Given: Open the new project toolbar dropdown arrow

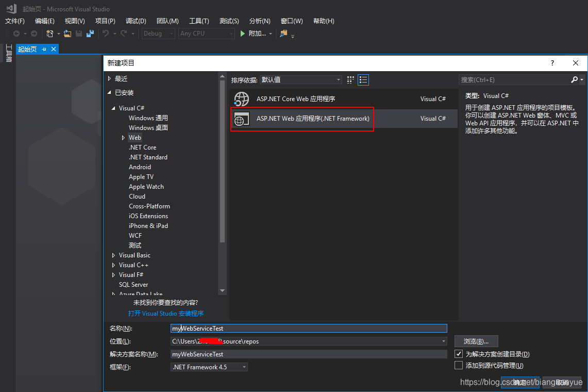Looking at the screenshot, I should [x=59, y=34].
